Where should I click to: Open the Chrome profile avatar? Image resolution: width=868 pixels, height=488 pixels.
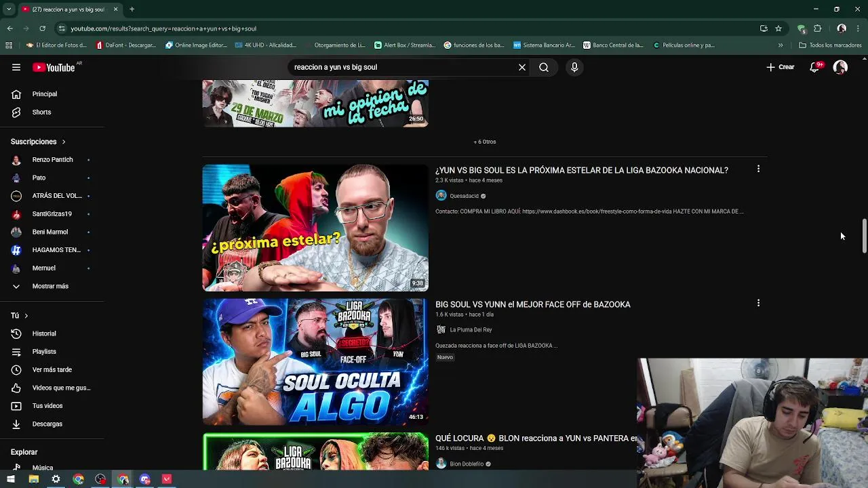click(842, 28)
